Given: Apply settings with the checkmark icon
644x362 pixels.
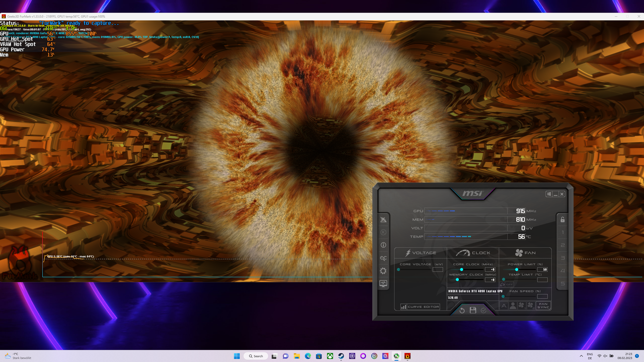Looking at the screenshot, I should tap(484, 311).
